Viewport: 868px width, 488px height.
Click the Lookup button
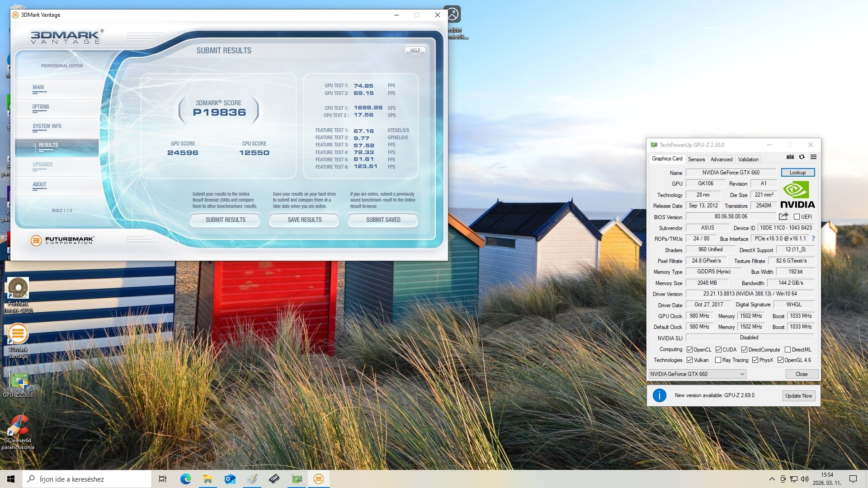[x=797, y=173]
